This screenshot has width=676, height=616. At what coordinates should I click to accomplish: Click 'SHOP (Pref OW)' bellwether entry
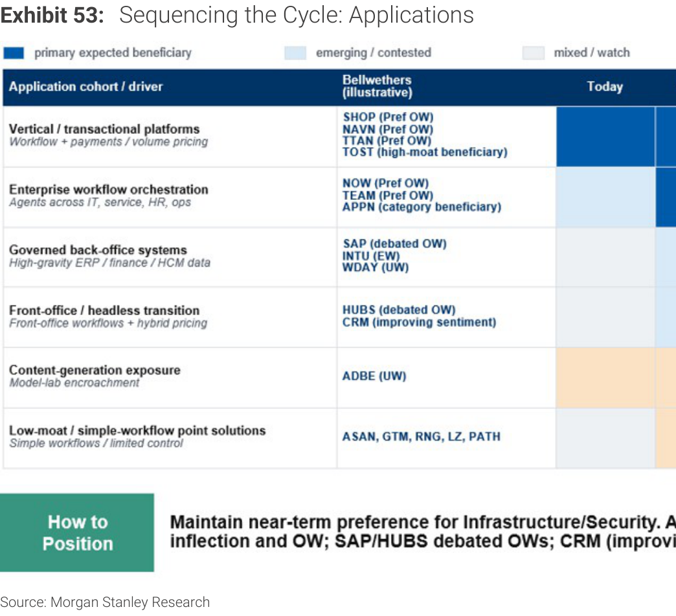(x=388, y=116)
